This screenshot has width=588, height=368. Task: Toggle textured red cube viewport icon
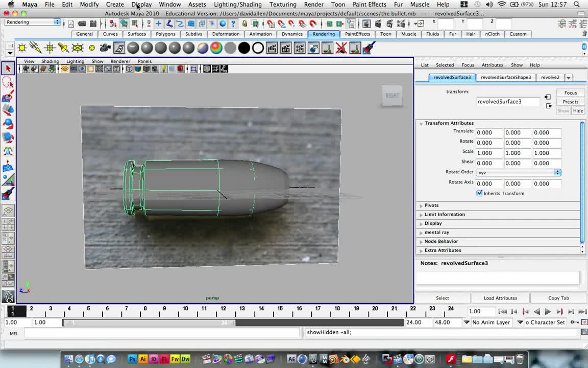click(180, 69)
